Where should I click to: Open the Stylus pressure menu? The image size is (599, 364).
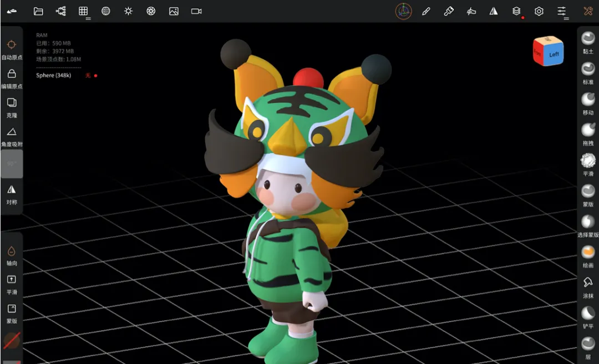coord(471,11)
